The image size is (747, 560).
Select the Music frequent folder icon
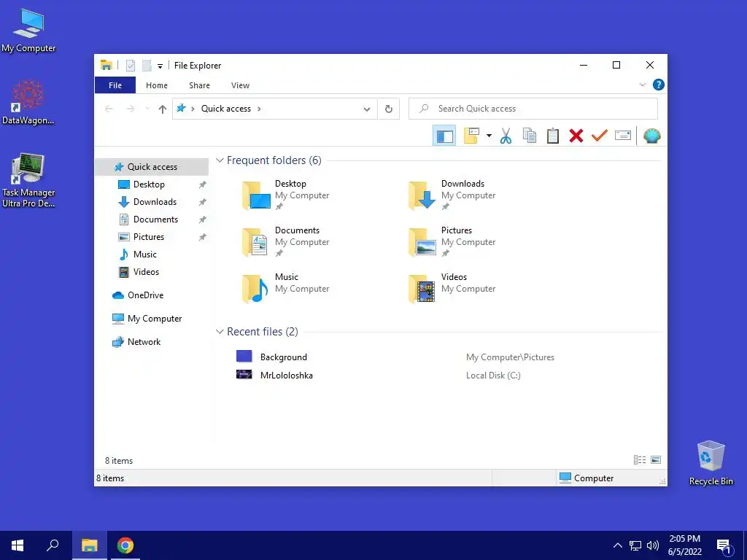pyautogui.click(x=255, y=289)
